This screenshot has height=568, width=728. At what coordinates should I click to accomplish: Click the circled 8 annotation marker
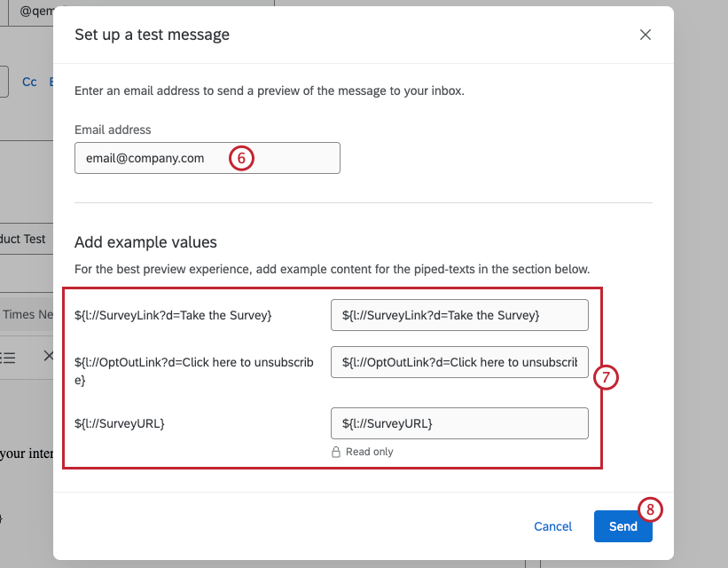pyautogui.click(x=651, y=509)
